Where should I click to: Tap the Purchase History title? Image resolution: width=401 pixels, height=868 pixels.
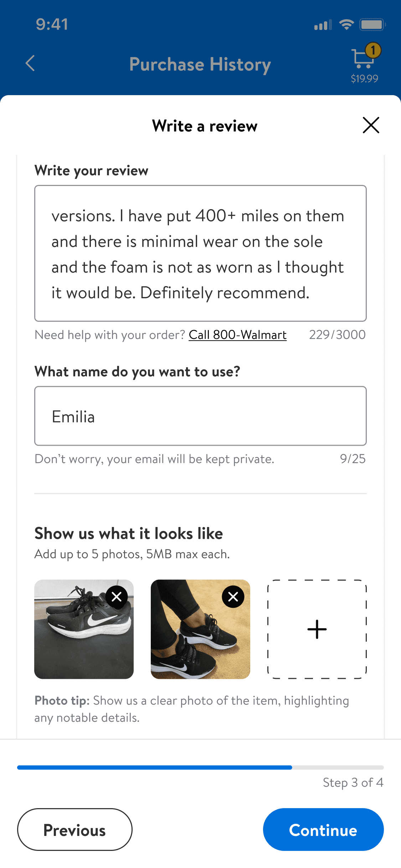coord(200,64)
